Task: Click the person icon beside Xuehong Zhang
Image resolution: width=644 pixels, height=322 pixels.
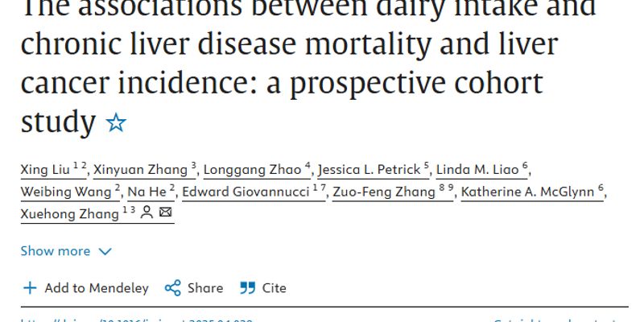Action: point(147,213)
